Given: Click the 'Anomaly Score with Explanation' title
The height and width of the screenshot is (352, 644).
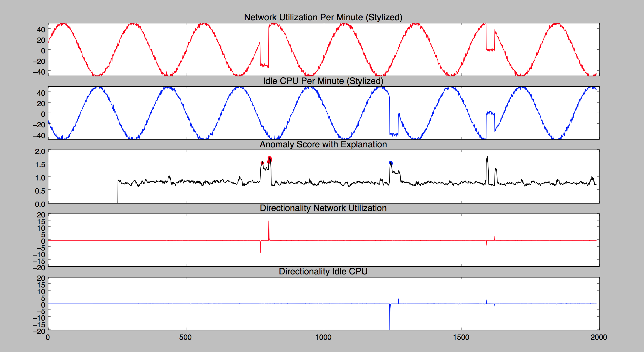Looking at the screenshot, I should 323,144.
